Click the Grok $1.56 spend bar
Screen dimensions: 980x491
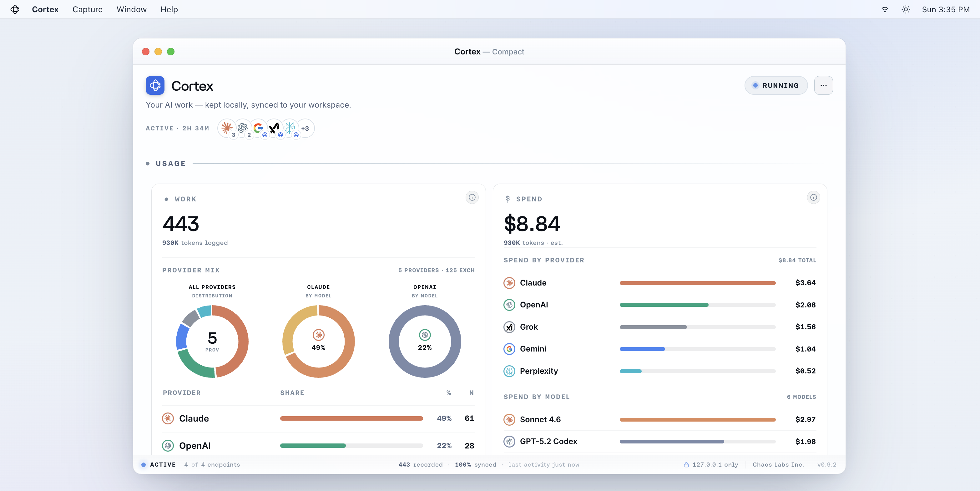coord(698,327)
